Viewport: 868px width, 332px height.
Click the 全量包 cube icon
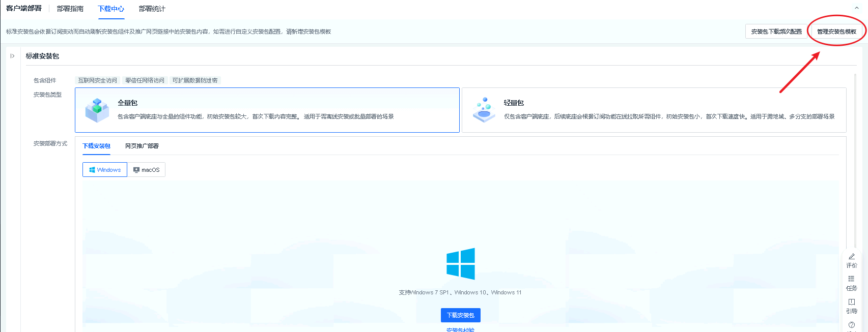tap(97, 110)
